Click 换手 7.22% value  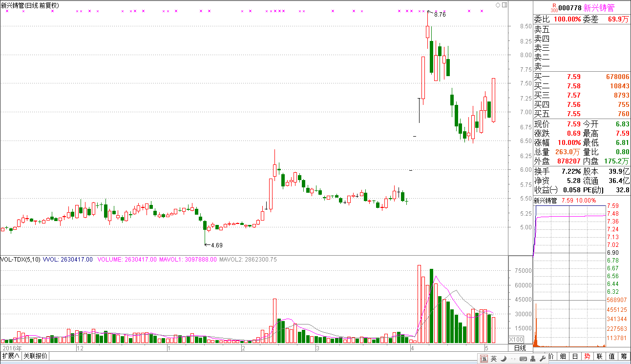[571, 171]
